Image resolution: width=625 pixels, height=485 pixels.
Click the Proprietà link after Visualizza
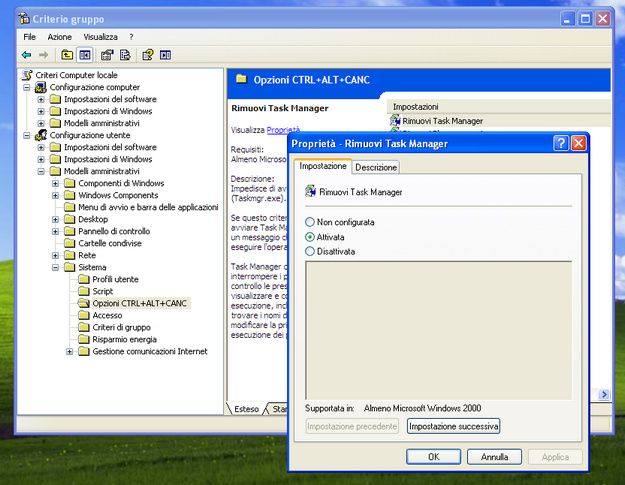click(283, 130)
